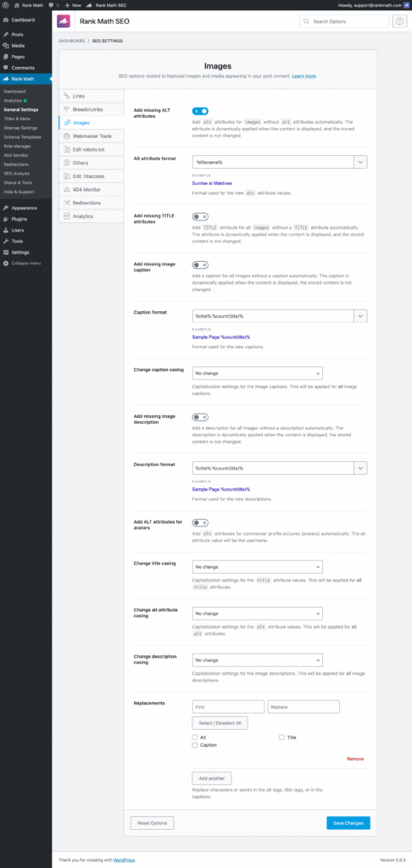Open Sitemap Settings submenu item
This screenshot has width=412, height=868.
(x=20, y=128)
